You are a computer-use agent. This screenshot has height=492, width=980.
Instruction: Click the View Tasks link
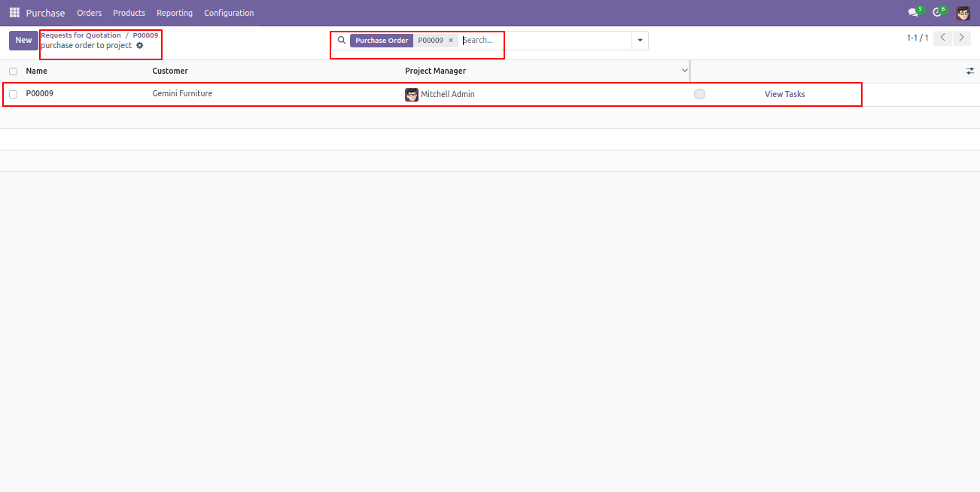pos(785,94)
